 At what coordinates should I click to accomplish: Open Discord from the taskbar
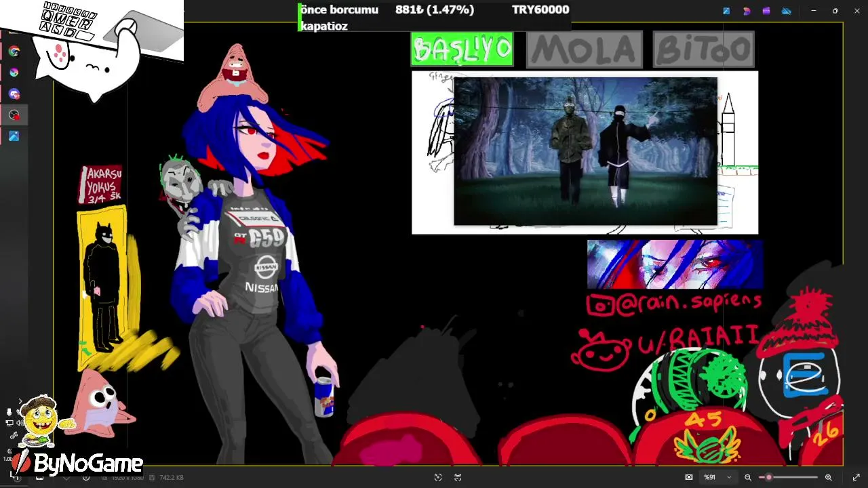14,94
